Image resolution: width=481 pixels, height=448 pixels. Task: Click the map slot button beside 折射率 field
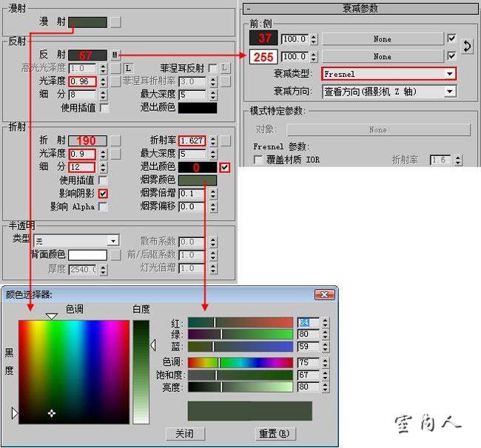point(225,140)
